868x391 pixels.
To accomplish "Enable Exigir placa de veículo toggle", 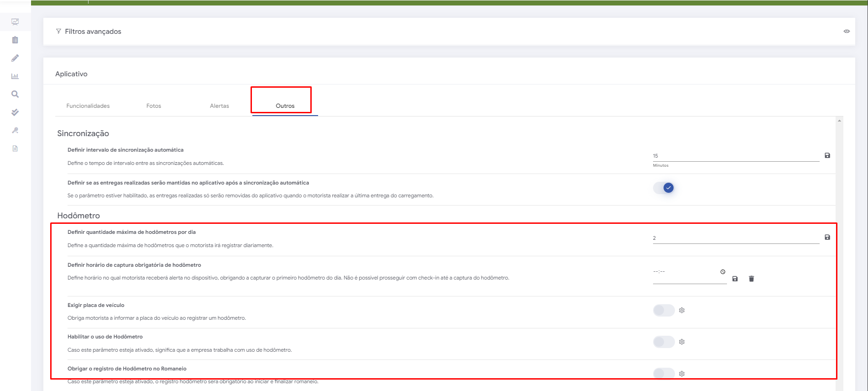I will pyautogui.click(x=664, y=311).
